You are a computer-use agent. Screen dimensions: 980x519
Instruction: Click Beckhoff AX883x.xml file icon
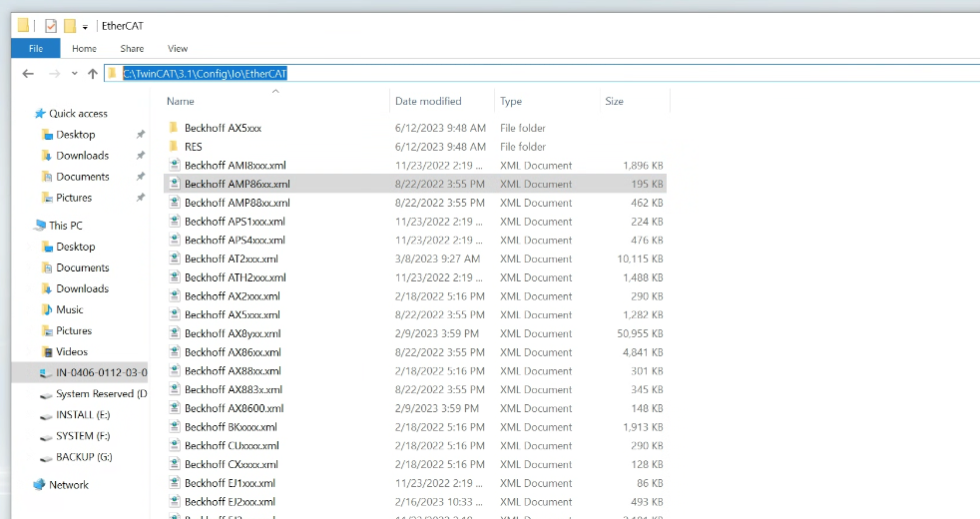coord(175,389)
